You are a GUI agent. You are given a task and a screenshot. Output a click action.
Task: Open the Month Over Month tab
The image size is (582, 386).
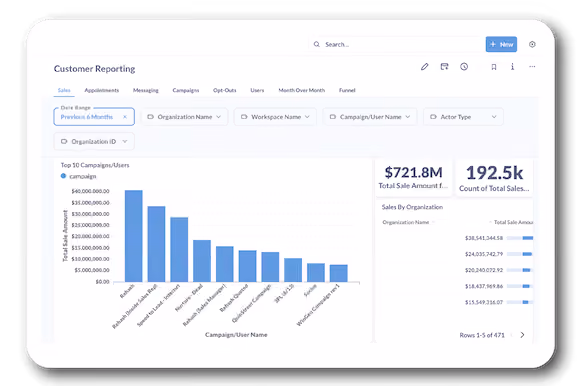tap(302, 90)
